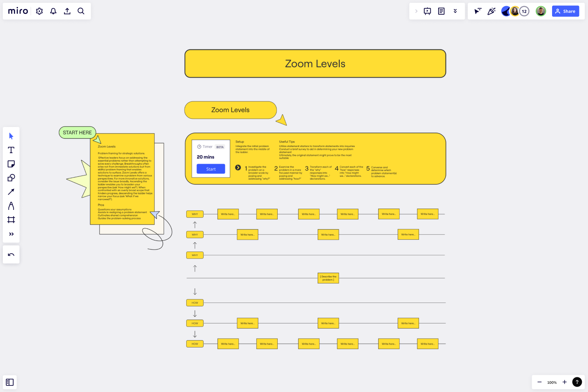
Task: Start the 20 minute timer
Action: coord(211,169)
